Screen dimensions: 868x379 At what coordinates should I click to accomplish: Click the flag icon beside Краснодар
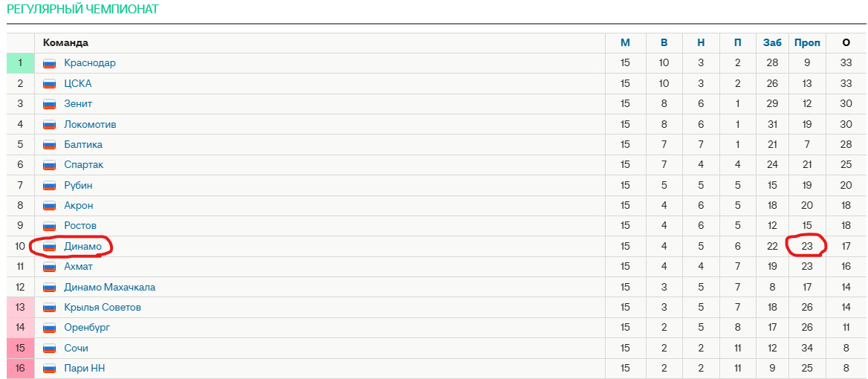pos(50,63)
